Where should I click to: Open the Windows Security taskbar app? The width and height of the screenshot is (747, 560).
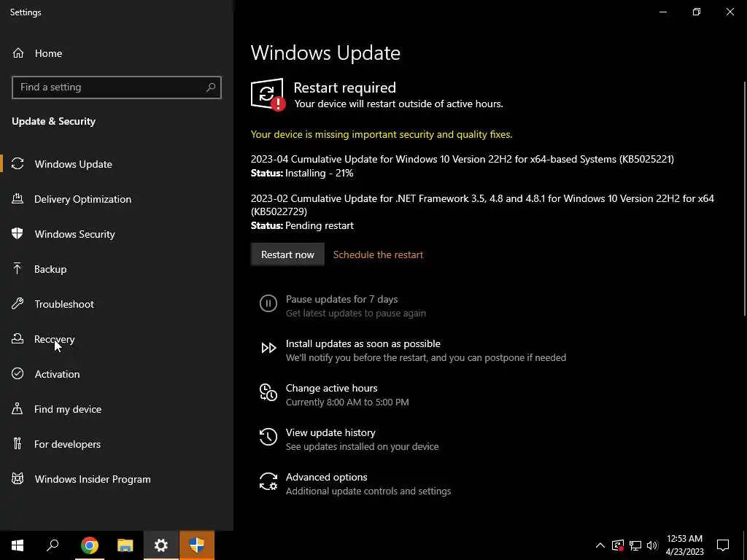pyautogui.click(x=197, y=545)
